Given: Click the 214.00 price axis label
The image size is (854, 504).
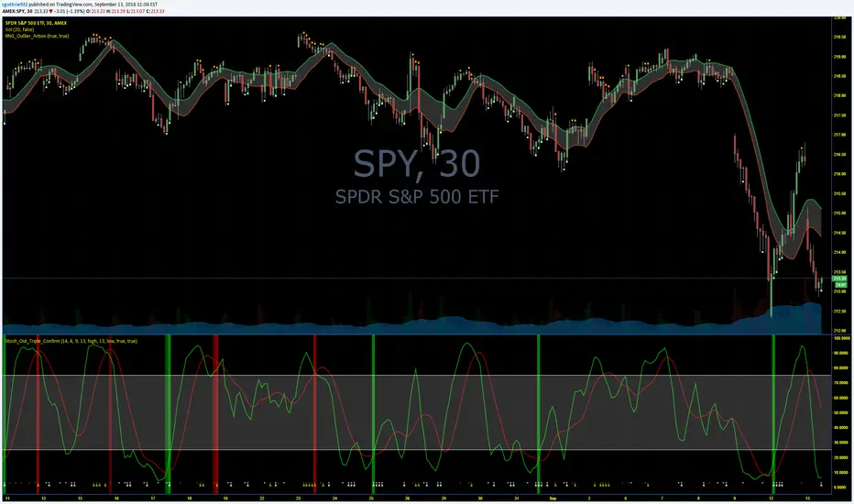Looking at the screenshot, I should [839, 252].
